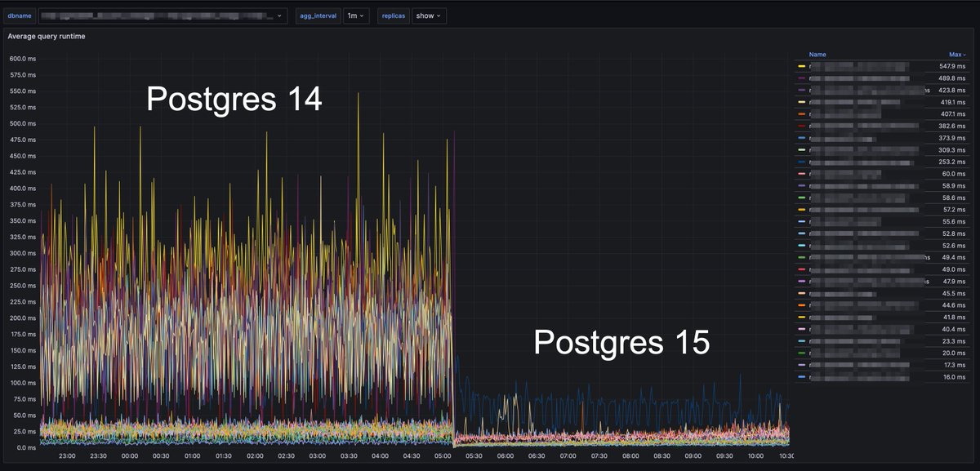Click the color swatch of the 373.9 ms series
Viewport: 980px width, 471px height.
point(802,138)
